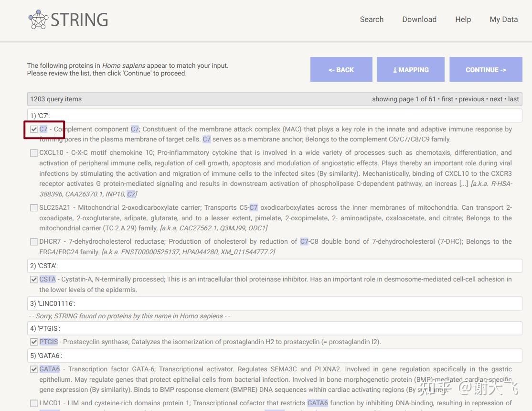Screen dimensions: 532x411
Task: Jump to the last results page
Action: coord(513,99)
